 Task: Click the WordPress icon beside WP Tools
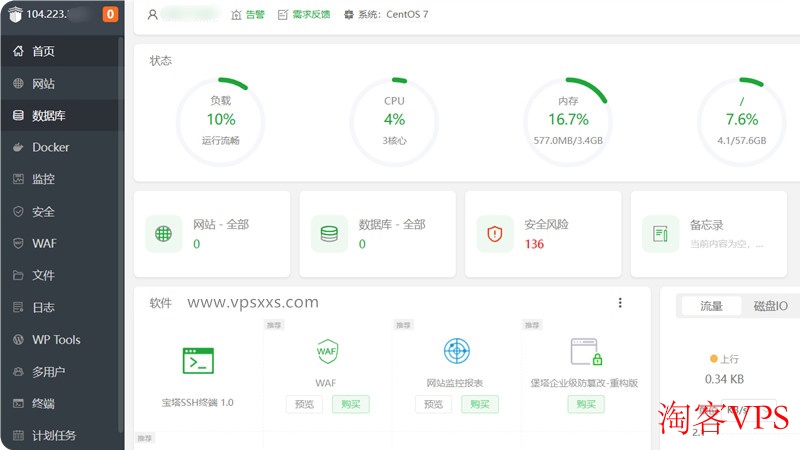[18, 339]
